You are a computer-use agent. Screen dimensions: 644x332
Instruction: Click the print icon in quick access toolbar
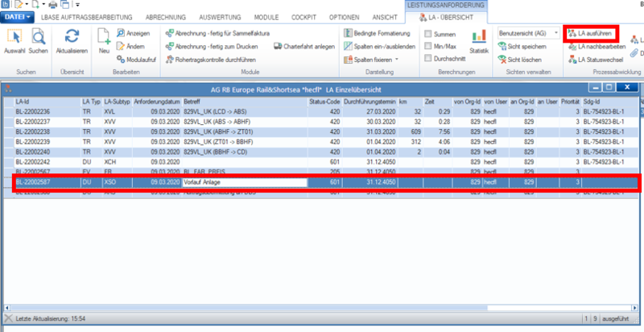52,5
